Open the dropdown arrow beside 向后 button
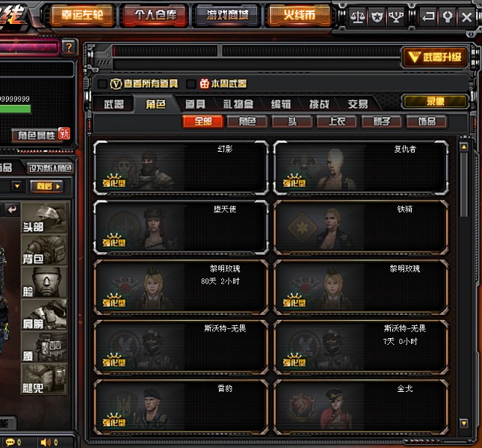This screenshot has height=448, width=482. pyautogui.click(x=17, y=186)
